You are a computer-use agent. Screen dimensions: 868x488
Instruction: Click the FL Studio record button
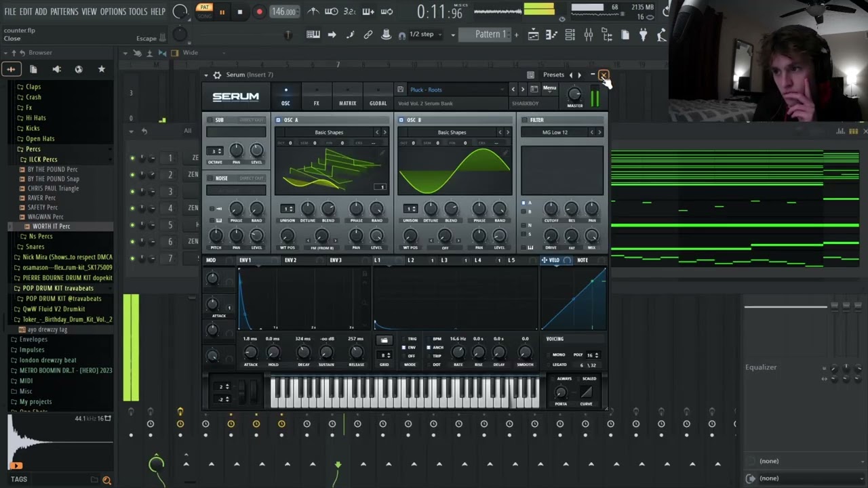pyautogui.click(x=259, y=12)
